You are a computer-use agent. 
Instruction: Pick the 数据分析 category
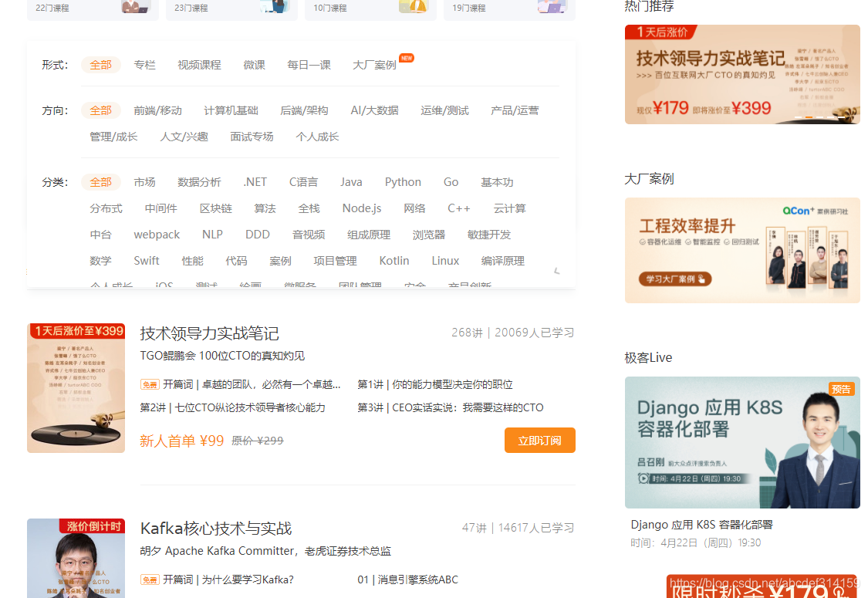[x=199, y=182]
